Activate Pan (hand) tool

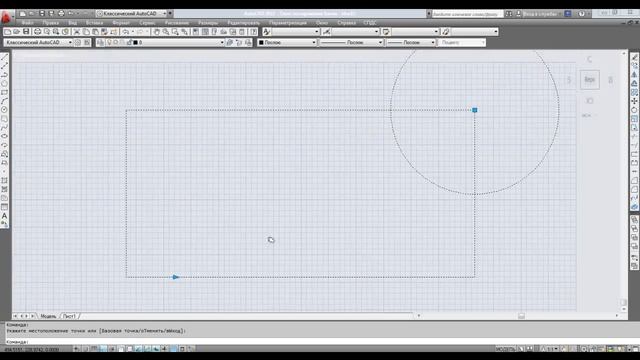157,31
